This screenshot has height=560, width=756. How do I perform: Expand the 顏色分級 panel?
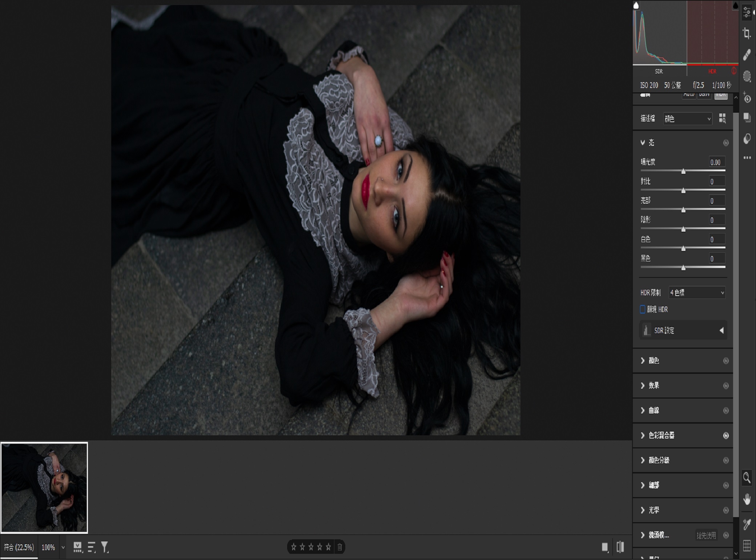click(659, 460)
